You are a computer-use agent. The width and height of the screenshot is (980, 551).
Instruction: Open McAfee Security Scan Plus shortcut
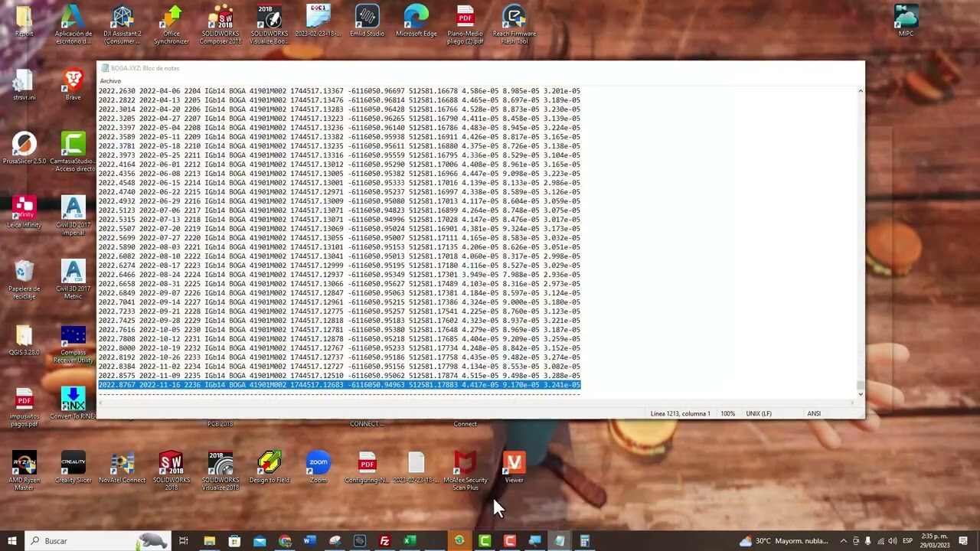[465, 471]
